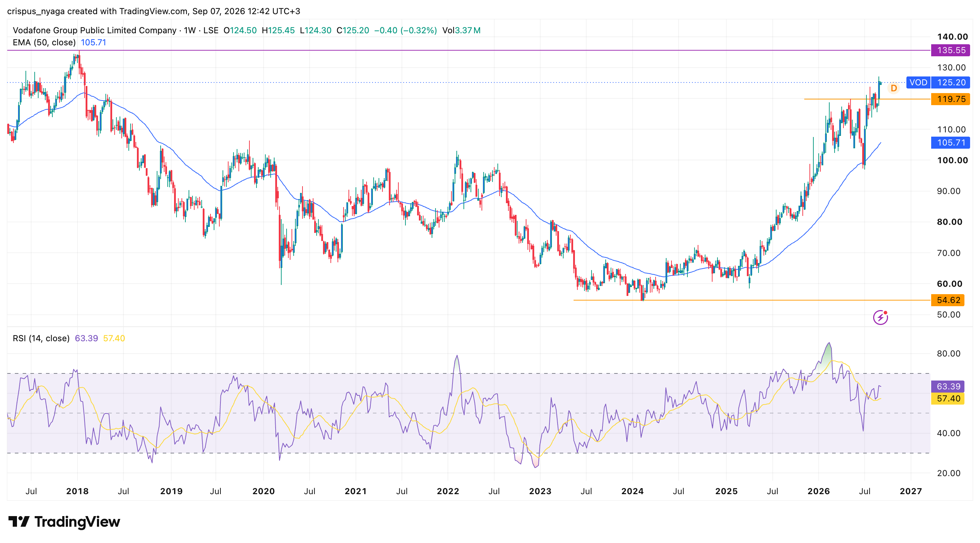This screenshot has width=980, height=543.
Task: Click the RSI value 63.39 in legend
Action: [x=86, y=338]
